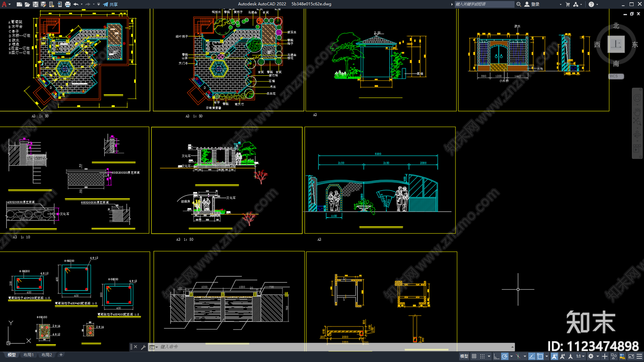Open the Autodesk App Store cart icon
The image size is (644, 362).
[x=568, y=4]
